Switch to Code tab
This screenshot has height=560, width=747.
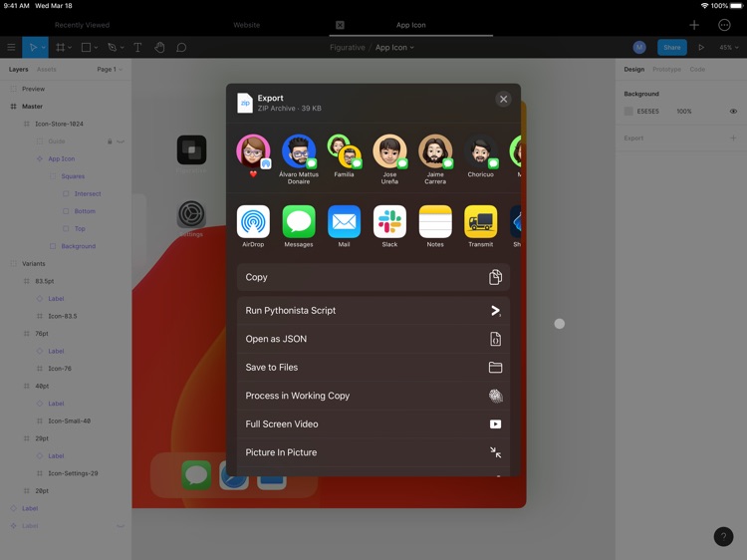point(697,69)
